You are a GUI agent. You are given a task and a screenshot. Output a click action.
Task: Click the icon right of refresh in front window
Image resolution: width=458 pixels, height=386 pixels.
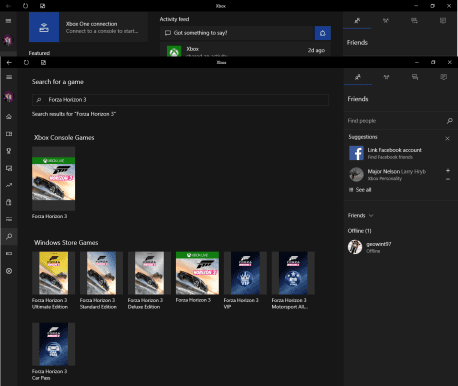[43, 62]
